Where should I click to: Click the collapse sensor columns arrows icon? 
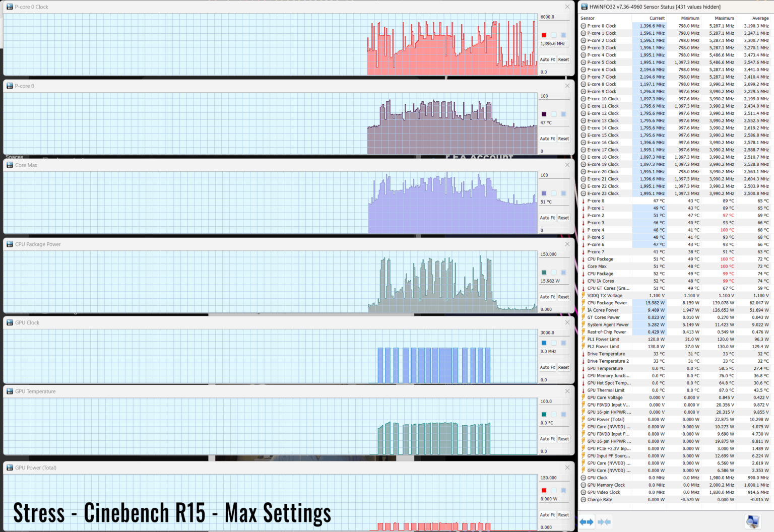(604, 522)
